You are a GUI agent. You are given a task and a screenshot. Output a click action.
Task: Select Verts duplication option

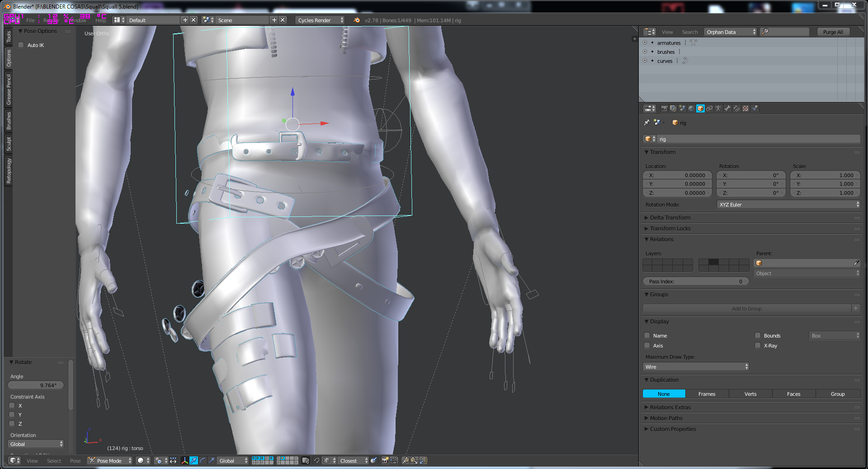(x=750, y=394)
